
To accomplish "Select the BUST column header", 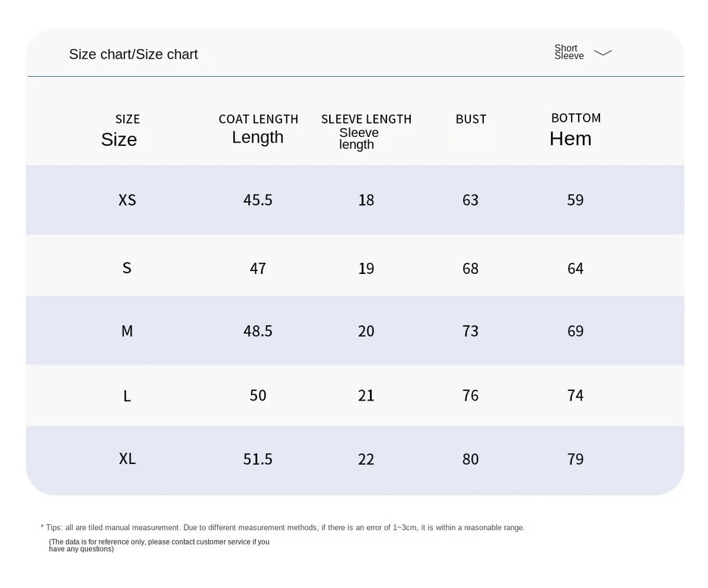I will [x=471, y=119].
